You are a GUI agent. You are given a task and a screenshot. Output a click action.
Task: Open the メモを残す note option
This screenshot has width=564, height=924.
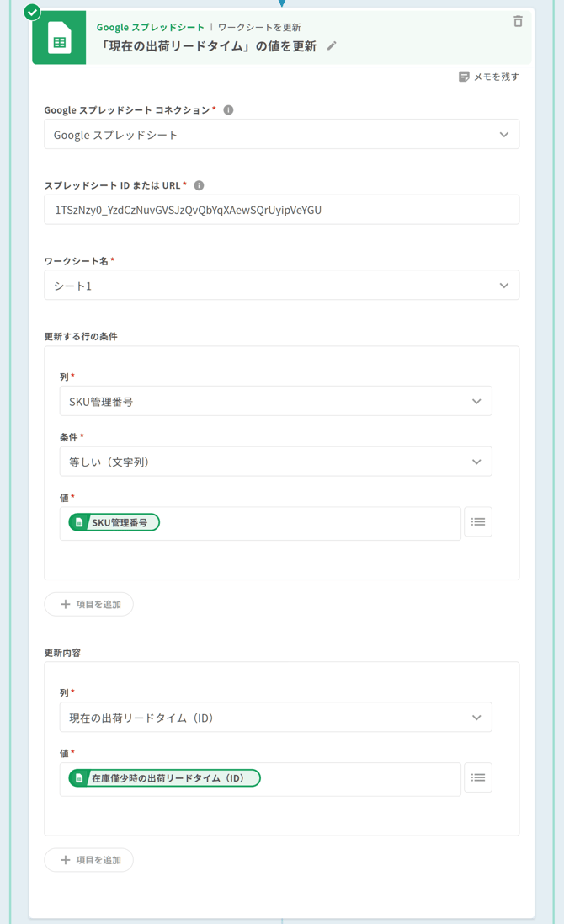pyautogui.click(x=488, y=77)
